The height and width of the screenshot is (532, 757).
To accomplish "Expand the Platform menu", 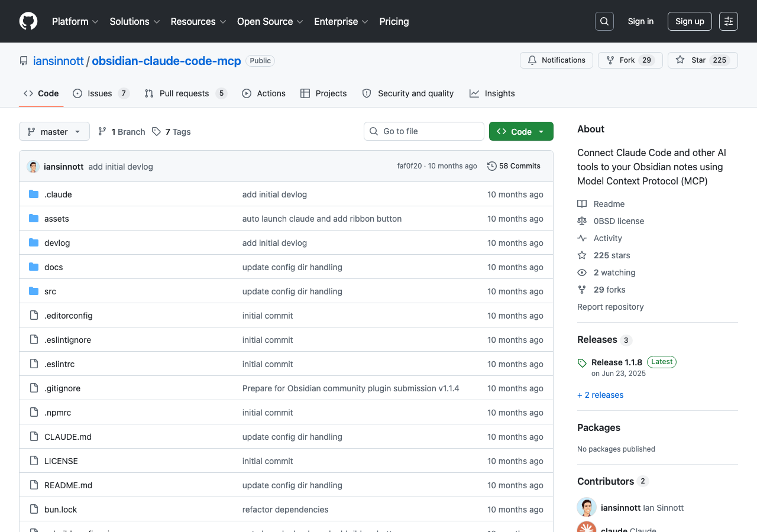I will pyautogui.click(x=75, y=21).
